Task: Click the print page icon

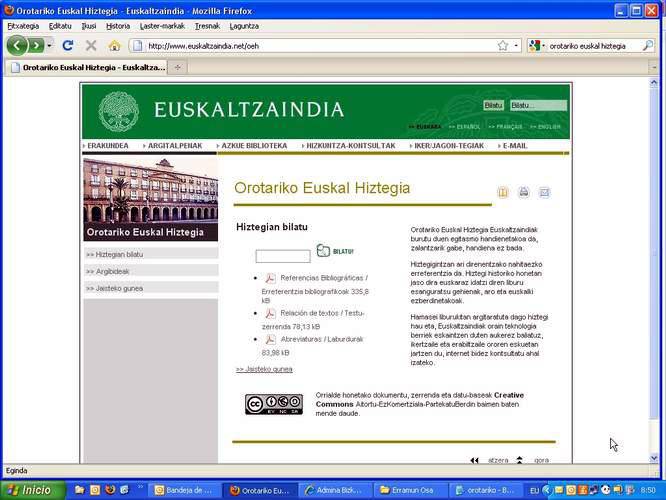Action: (x=524, y=192)
